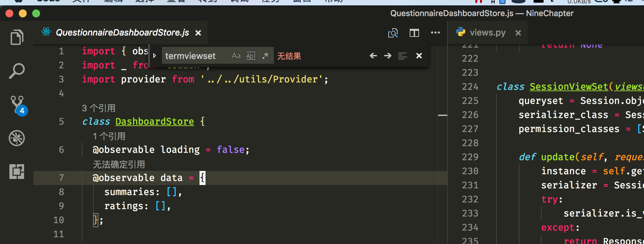Click the '1 个引用' code lens
The image size is (644, 244).
point(109,136)
